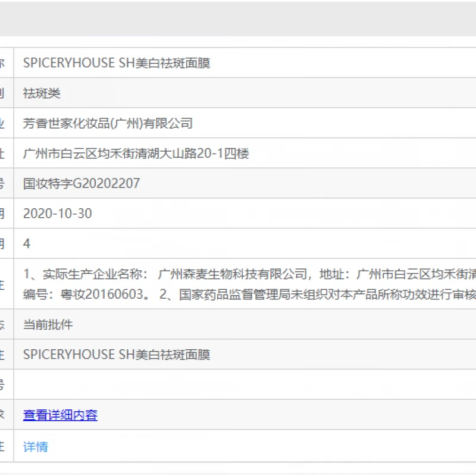Click company name 芳香世家化妆品(广州)有限公司
476x476 pixels.
tap(108, 124)
